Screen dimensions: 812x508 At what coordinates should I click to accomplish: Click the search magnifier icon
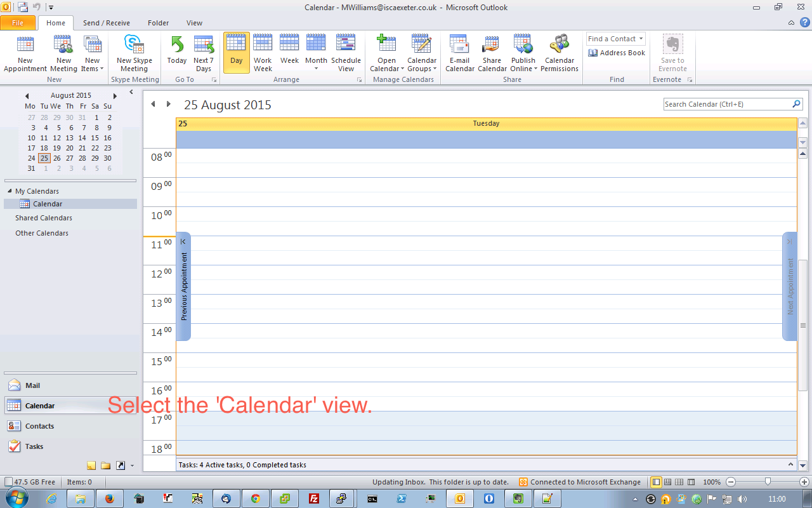pyautogui.click(x=797, y=104)
